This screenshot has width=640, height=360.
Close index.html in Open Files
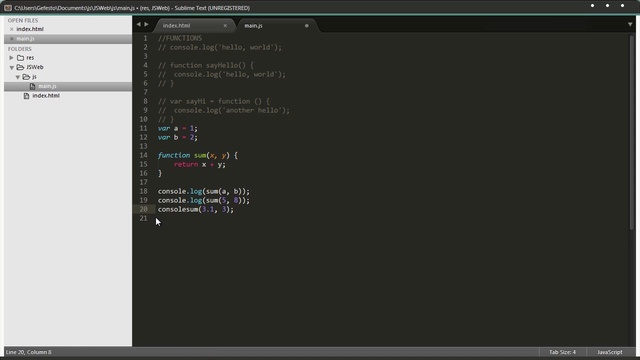click(x=11, y=29)
